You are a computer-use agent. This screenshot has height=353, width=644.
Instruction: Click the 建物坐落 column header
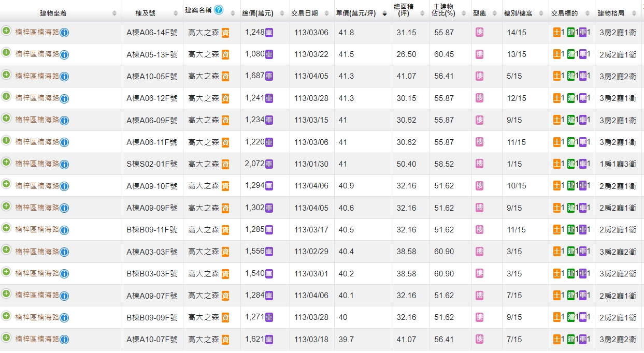(x=53, y=13)
